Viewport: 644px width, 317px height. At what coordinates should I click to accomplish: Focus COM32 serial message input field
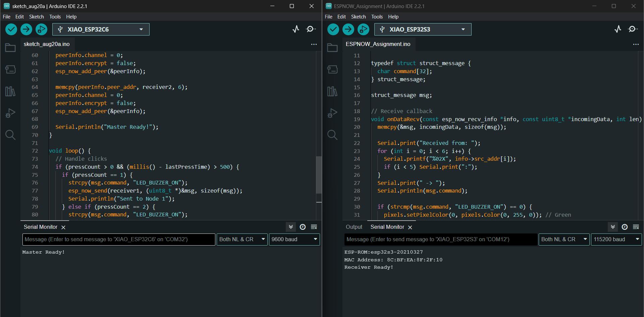[119, 240]
